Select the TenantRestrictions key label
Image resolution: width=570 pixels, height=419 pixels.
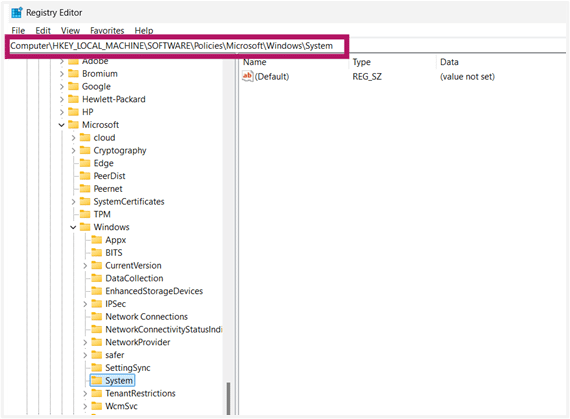(x=140, y=394)
